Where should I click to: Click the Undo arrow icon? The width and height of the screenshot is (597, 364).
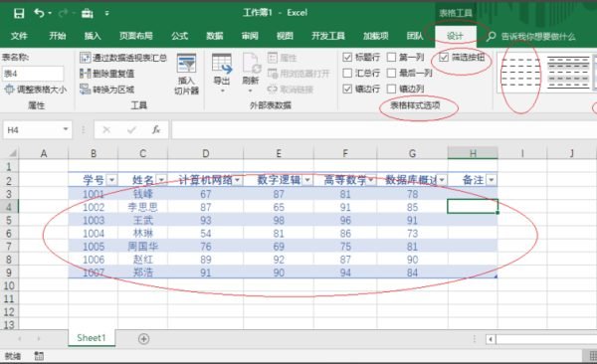tap(40, 13)
